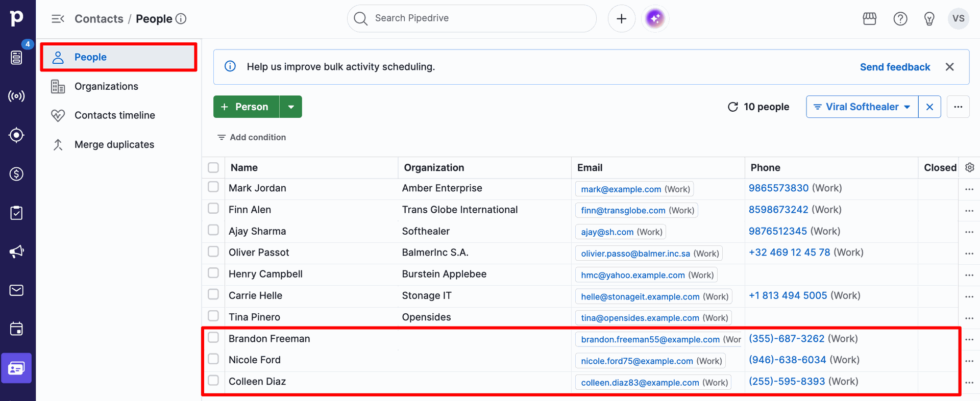Open the Viral Softhealer filter dropdown
Screen dimensions: 980x401
pos(863,107)
